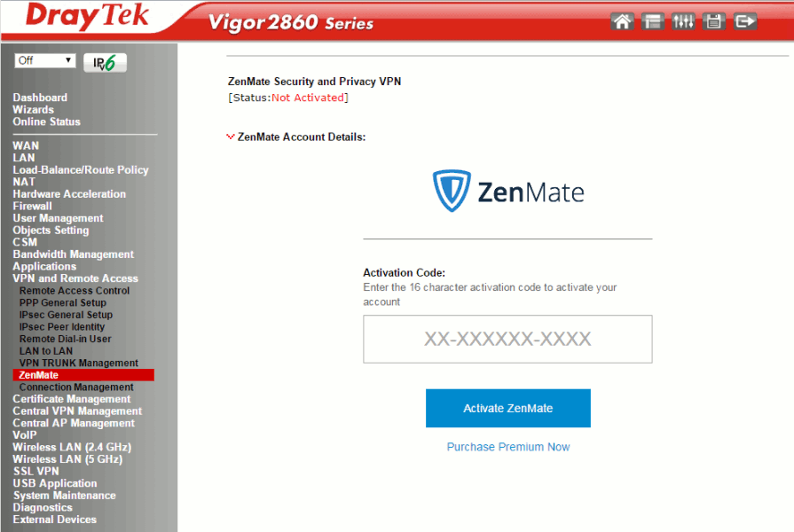Open the Firewall menu item

pyautogui.click(x=33, y=206)
